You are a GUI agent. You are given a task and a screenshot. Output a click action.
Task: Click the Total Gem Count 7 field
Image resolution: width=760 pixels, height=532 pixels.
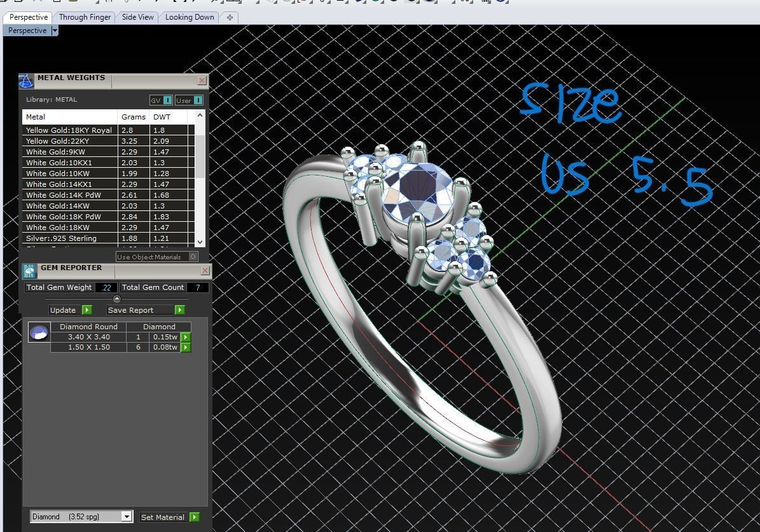(x=197, y=287)
